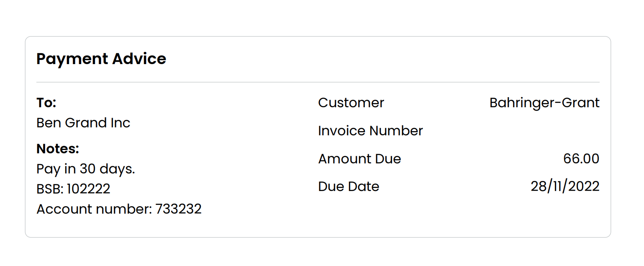This screenshot has width=644, height=266.
Task: Select the To: label
Action: pos(46,103)
